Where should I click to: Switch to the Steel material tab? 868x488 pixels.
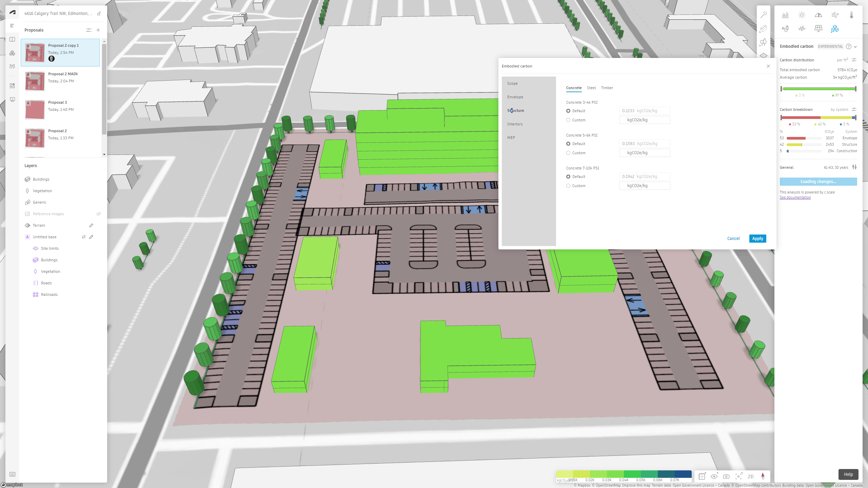(591, 88)
